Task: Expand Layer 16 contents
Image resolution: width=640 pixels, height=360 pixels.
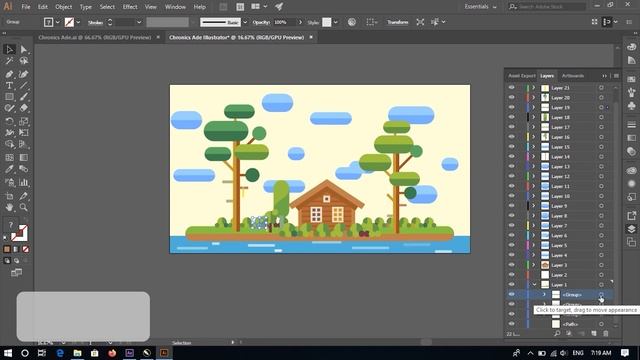Action: [x=533, y=137]
